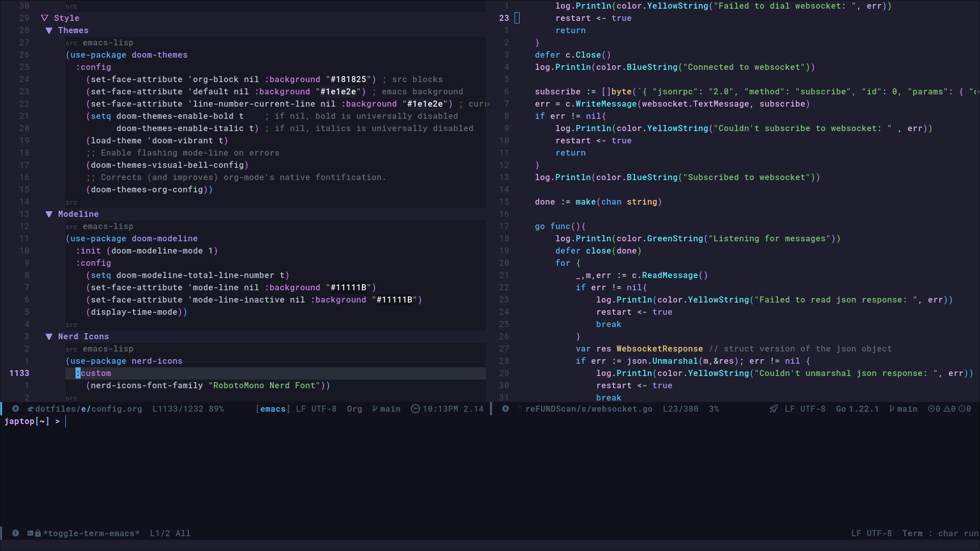The width and height of the screenshot is (980, 551).
Task: Click the 'char run' terminal mode indicator
Action: tap(958, 533)
